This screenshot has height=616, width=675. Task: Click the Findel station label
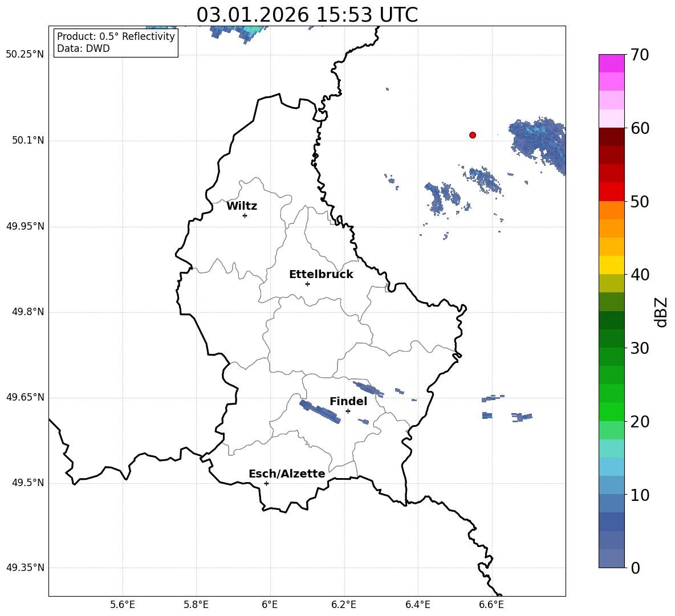click(348, 401)
